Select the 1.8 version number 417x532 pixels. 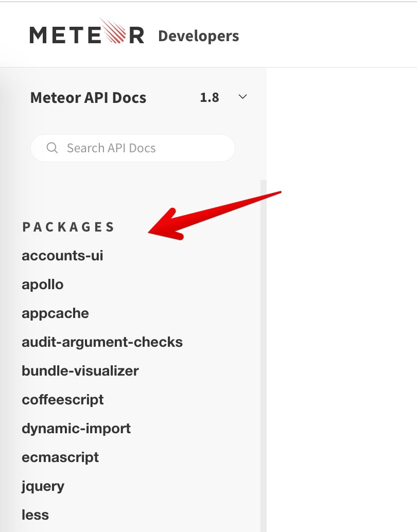click(x=210, y=98)
